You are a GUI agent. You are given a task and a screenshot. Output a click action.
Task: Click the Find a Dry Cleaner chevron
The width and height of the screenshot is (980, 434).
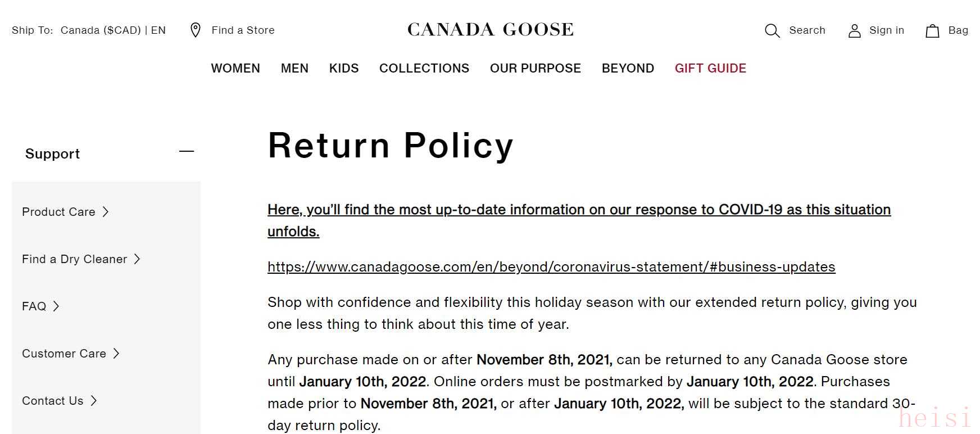(x=137, y=259)
